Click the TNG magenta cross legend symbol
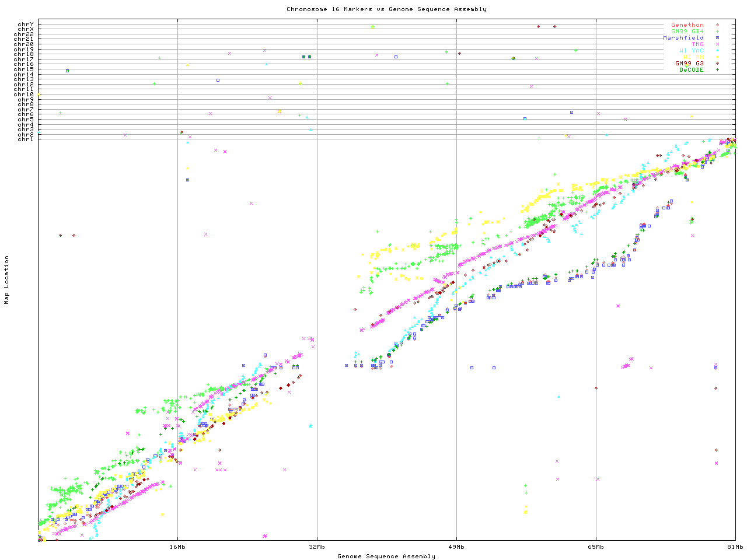This screenshot has width=747, height=560. pos(717,44)
